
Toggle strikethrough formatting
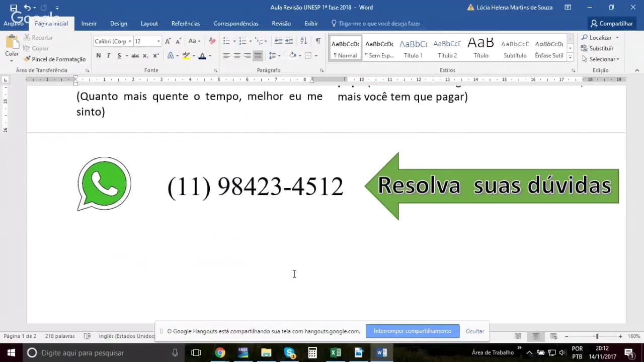pyautogui.click(x=135, y=56)
